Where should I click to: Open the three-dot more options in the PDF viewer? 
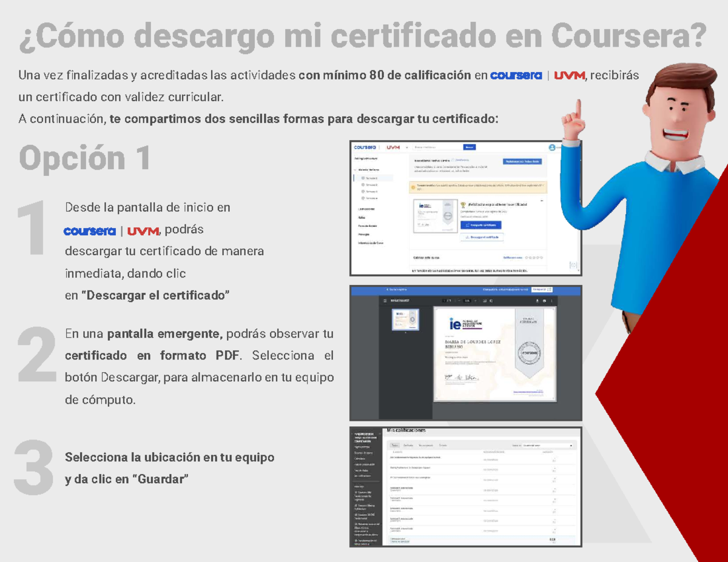(x=552, y=301)
